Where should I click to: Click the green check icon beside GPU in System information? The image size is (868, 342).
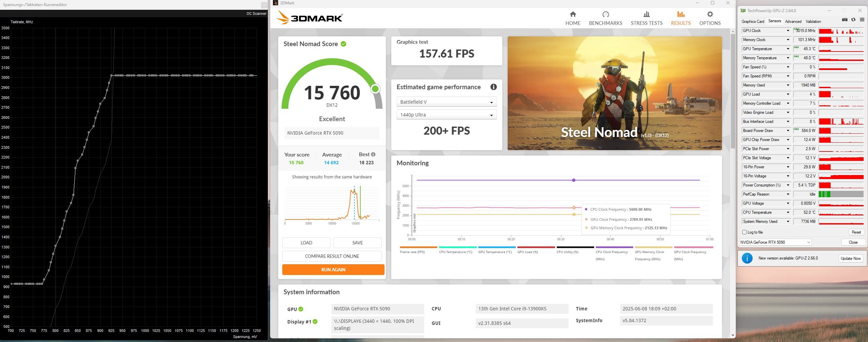(x=300, y=309)
